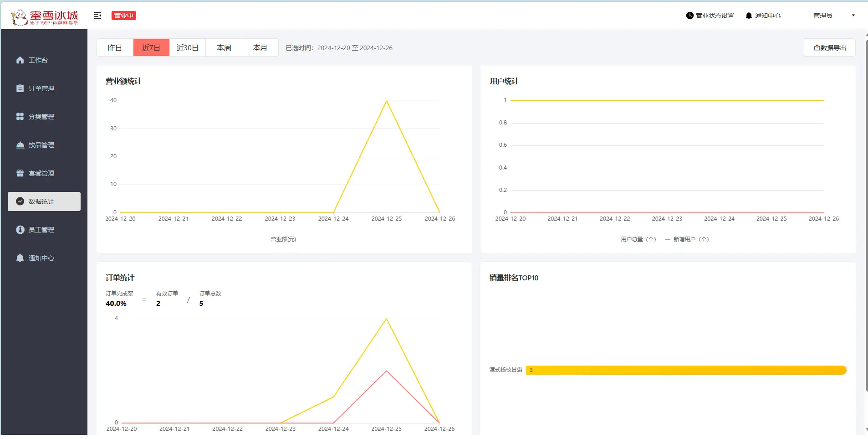Screen dimensions: 868x439
Task: Click the workbench home icon in sidebar
Action: [x=20, y=60]
